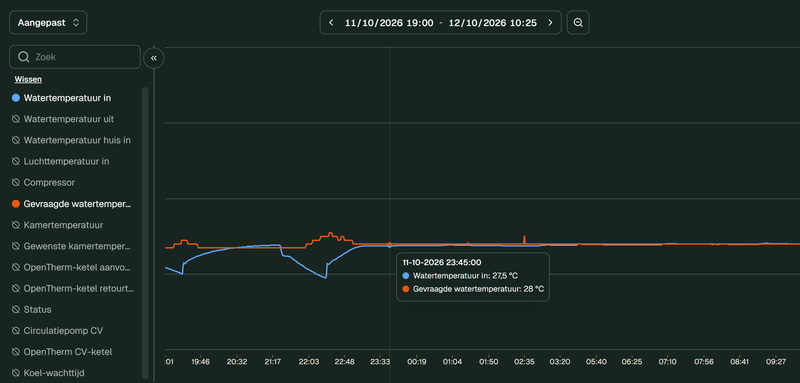Click the 05:40 time axis label

click(596, 362)
